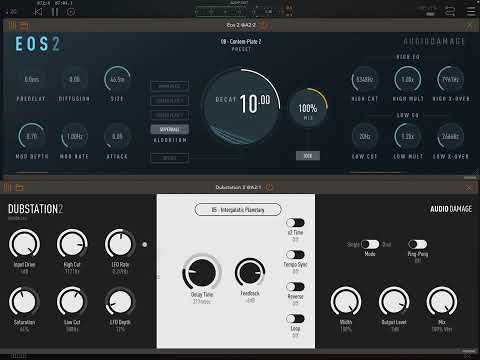Click the button beneath the Algorithm label
Viewport: 480px width, 360px height.
click(x=170, y=157)
